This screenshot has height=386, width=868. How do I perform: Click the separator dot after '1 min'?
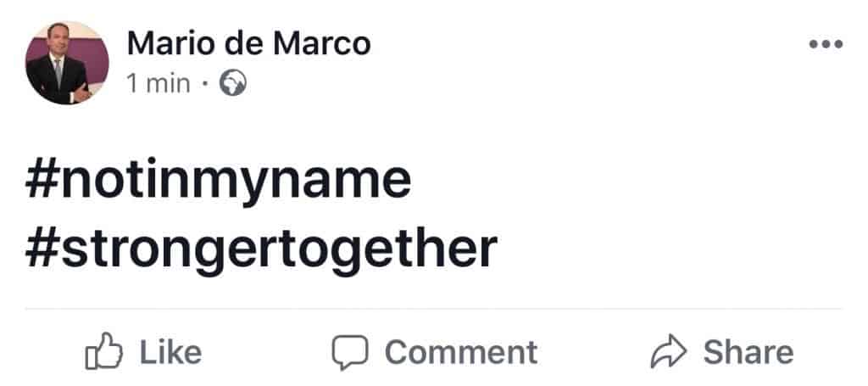point(205,85)
